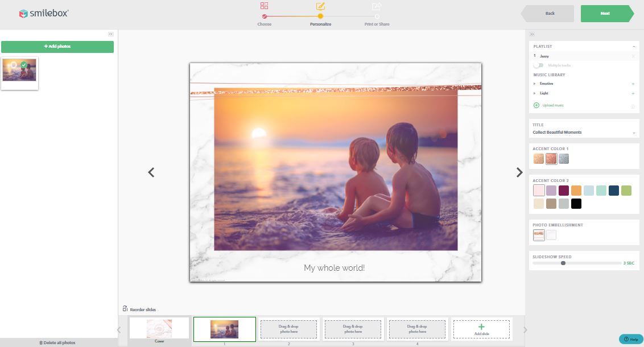Click the Smilebox logo

point(44,13)
